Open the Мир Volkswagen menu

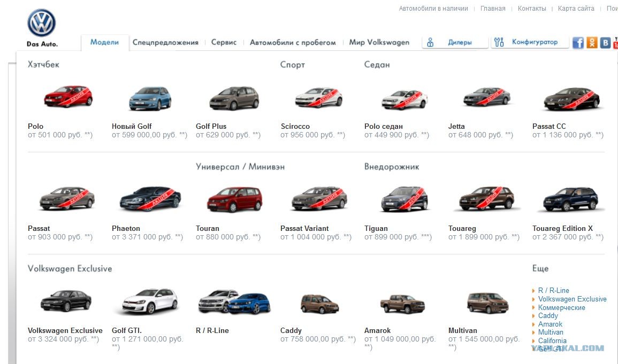tap(379, 42)
